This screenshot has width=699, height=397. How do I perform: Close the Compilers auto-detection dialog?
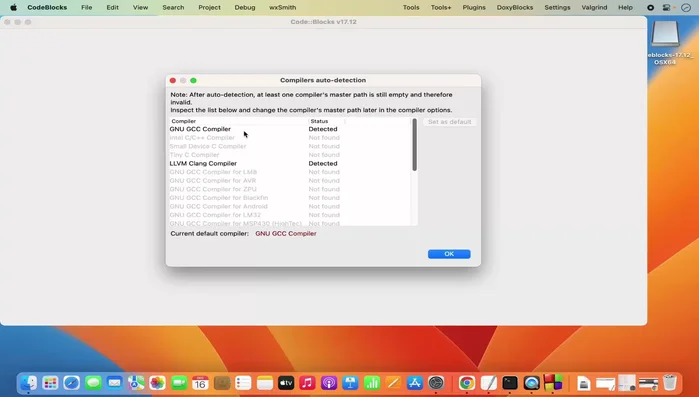point(173,81)
